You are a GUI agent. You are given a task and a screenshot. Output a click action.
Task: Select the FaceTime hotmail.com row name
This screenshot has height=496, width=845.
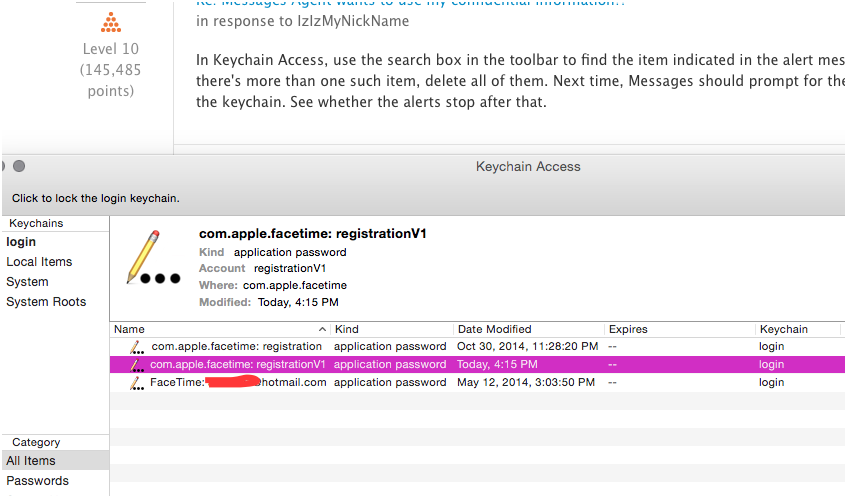pos(238,383)
